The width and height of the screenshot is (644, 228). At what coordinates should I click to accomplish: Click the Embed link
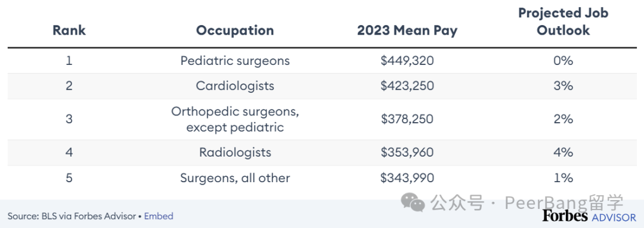pyautogui.click(x=159, y=216)
